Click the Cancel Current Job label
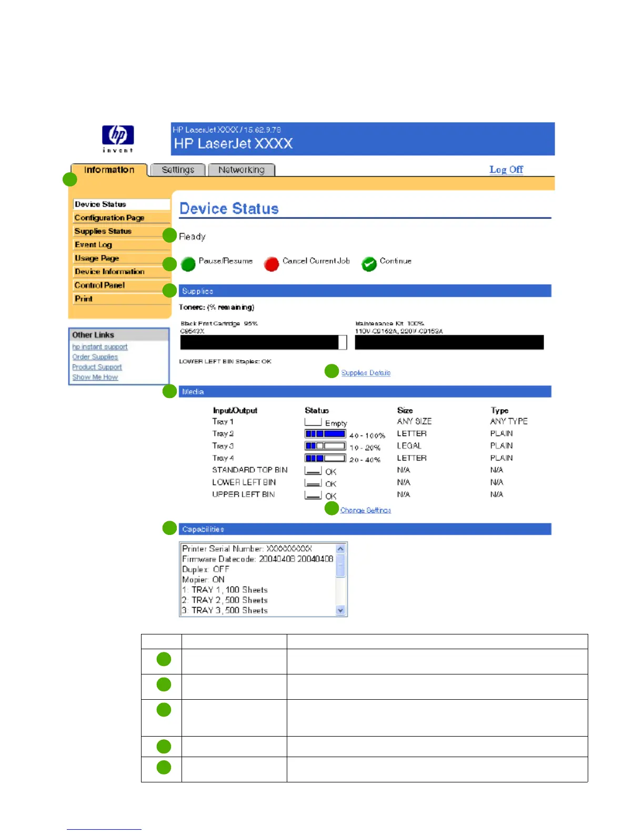The image size is (644, 834). tap(316, 261)
